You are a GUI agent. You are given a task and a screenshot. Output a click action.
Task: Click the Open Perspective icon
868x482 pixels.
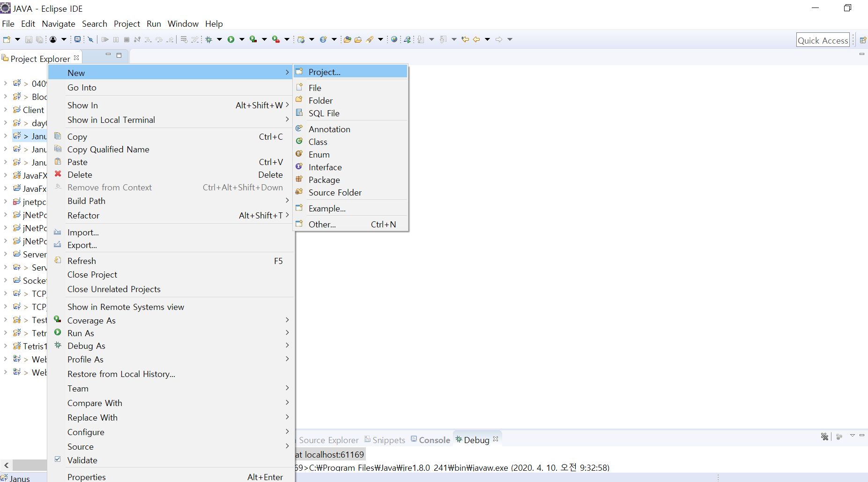[863, 40]
